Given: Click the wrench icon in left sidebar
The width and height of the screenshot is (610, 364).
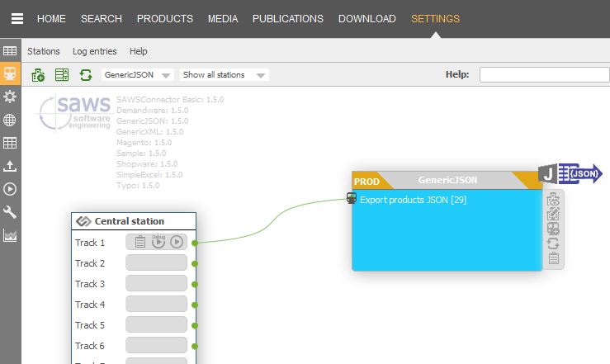Looking at the screenshot, I should tap(10, 212).
